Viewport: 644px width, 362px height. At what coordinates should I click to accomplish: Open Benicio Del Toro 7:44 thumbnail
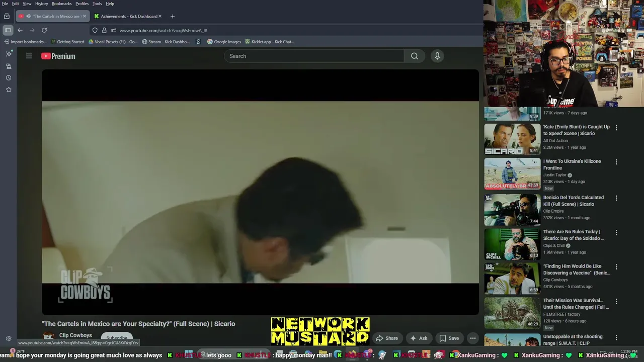point(512,210)
